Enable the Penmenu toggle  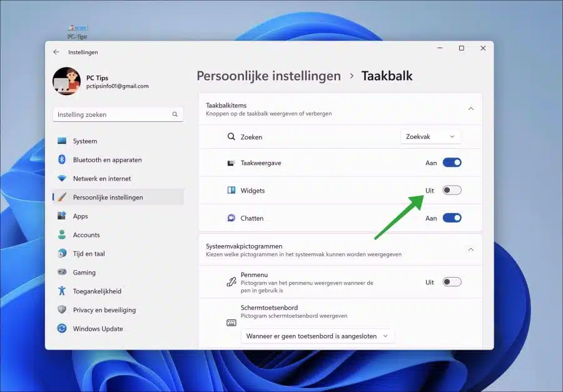coord(452,282)
